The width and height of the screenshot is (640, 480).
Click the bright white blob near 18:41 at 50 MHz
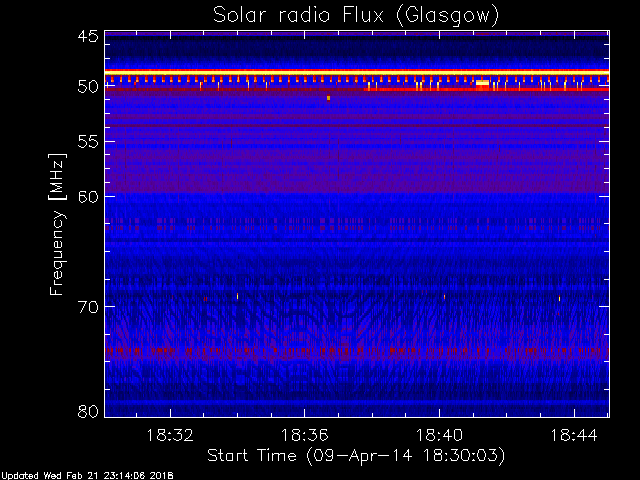(x=482, y=84)
